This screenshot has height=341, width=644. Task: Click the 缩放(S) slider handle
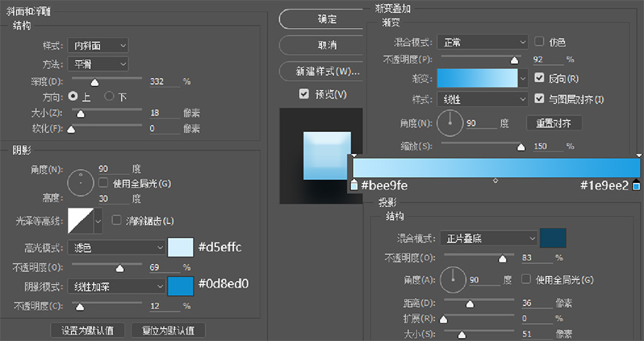[x=521, y=148]
